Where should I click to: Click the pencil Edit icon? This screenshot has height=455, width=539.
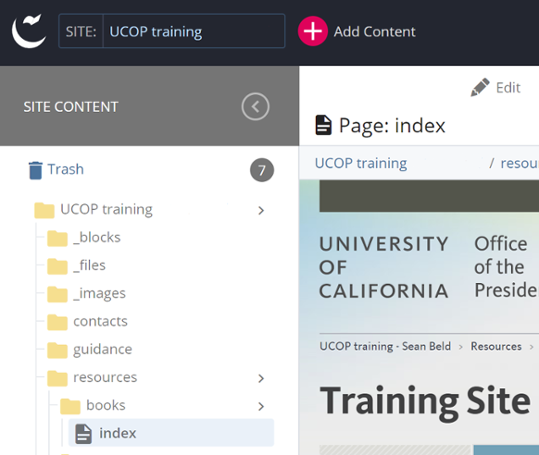click(x=480, y=87)
